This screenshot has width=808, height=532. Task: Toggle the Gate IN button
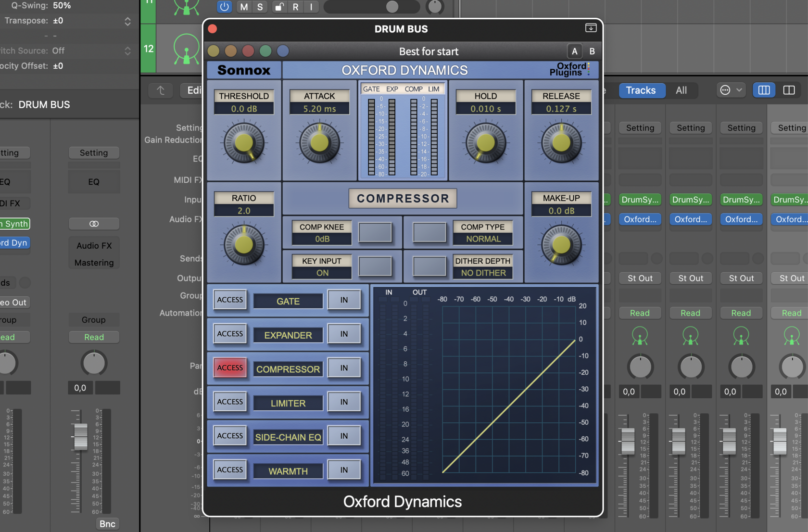pyautogui.click(x=344, y=300)
